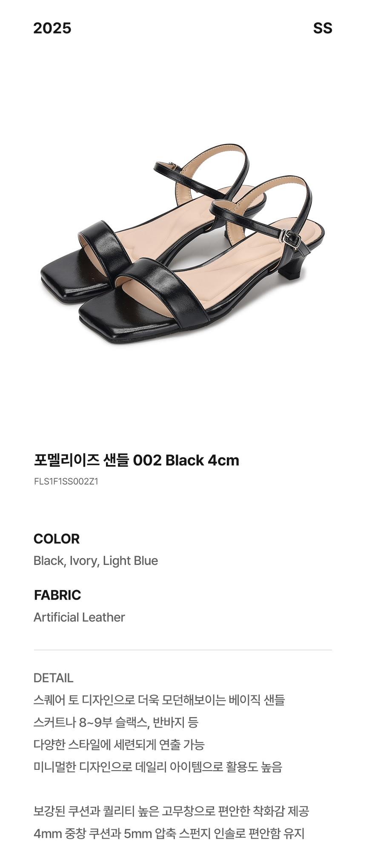The height and width of the screenshot is (868, 366).
Task: Click the DETAIL heading
Action: pyautogui.click(x=53, y=678)
